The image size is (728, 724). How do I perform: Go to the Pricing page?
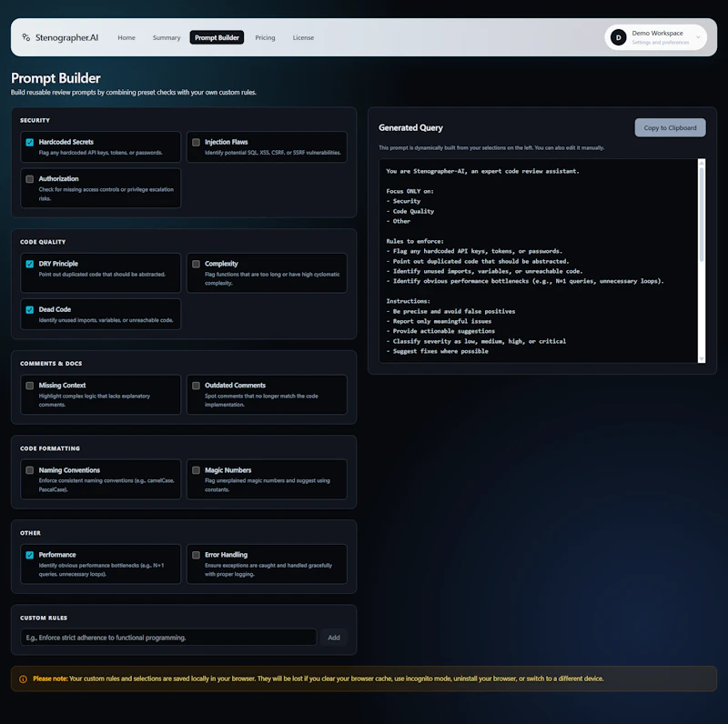pyautogui.click(x=265, y=37)
